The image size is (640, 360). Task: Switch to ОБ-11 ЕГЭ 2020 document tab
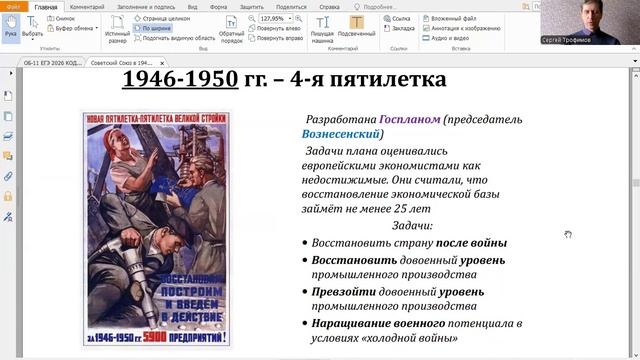52,63
